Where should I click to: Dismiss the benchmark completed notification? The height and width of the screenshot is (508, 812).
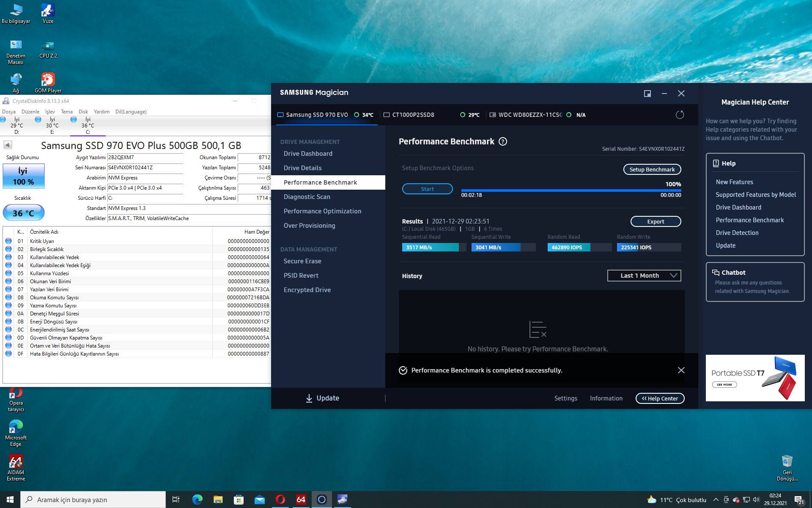(681, 370)
